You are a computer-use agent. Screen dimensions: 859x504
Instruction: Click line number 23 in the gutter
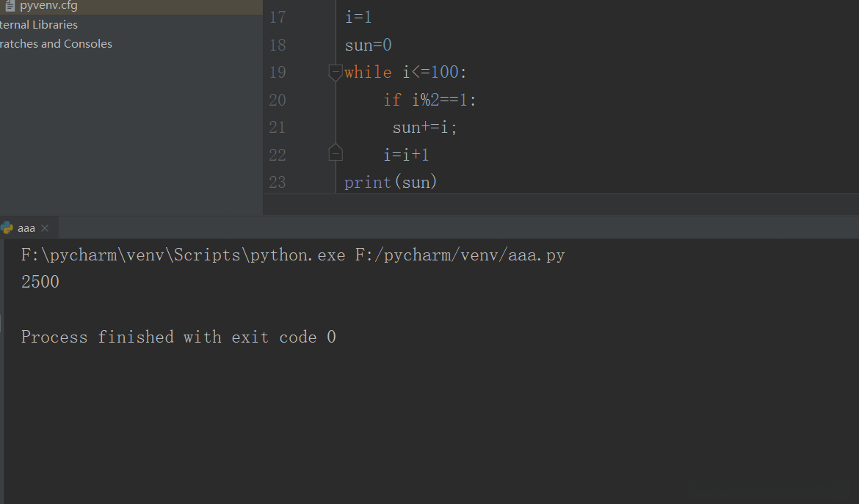point(278,182)
